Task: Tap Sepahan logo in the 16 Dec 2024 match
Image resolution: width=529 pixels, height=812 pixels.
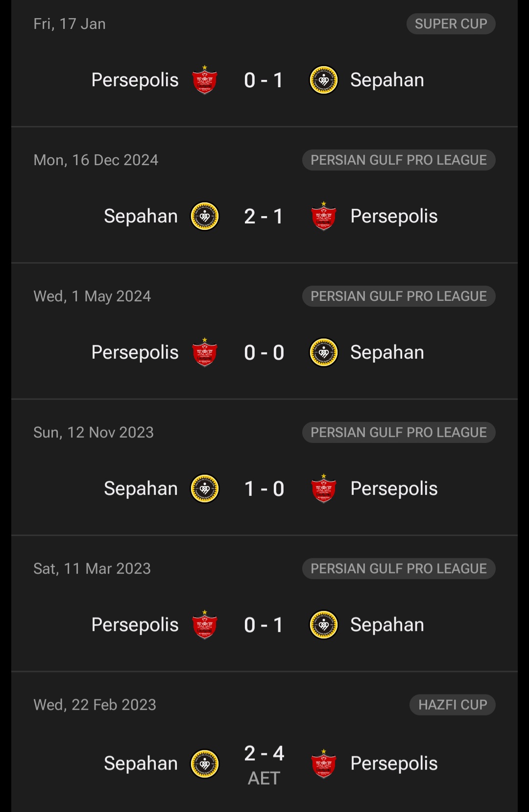Action: (205, 216)
